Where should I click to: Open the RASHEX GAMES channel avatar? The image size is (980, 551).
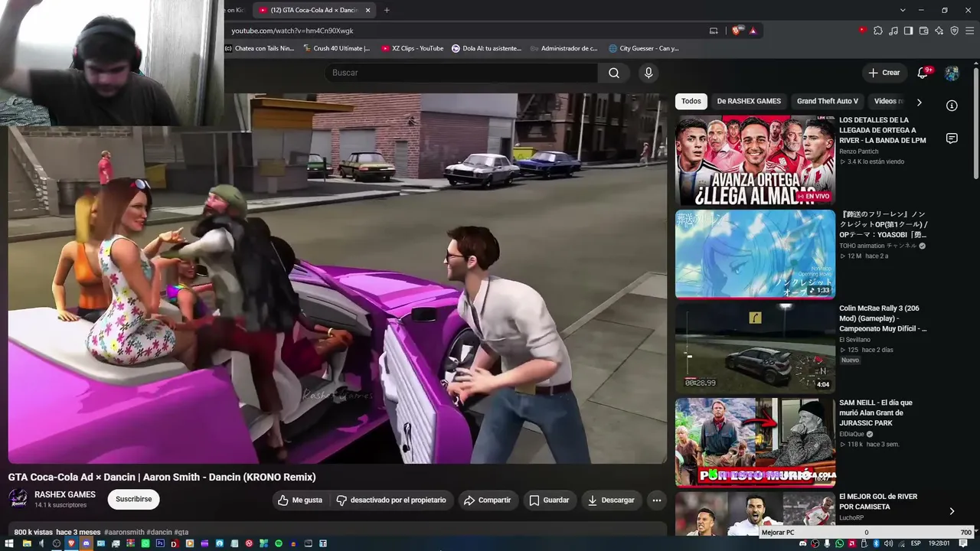pos(18,499)
